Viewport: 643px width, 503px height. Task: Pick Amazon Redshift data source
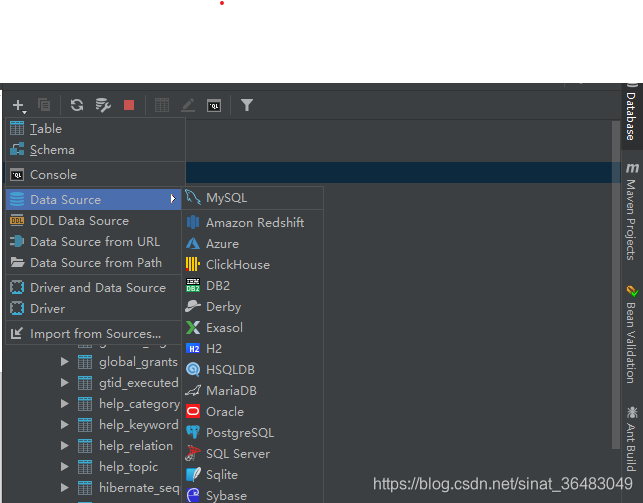253,223
